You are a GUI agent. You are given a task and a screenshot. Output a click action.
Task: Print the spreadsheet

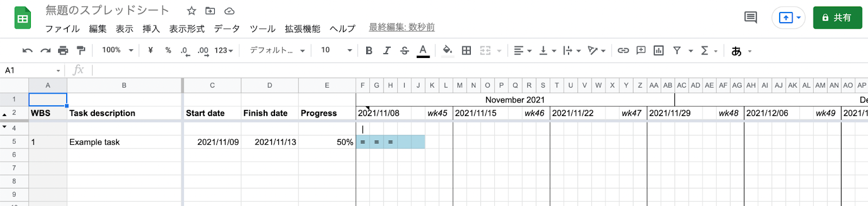pos(63,50)
